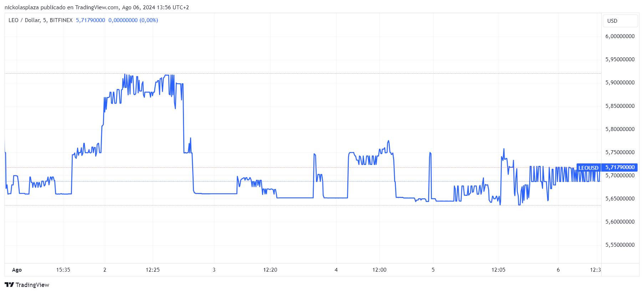Select the 12:25 time axis marker
The image size is (644, 293).
(153, 270)
